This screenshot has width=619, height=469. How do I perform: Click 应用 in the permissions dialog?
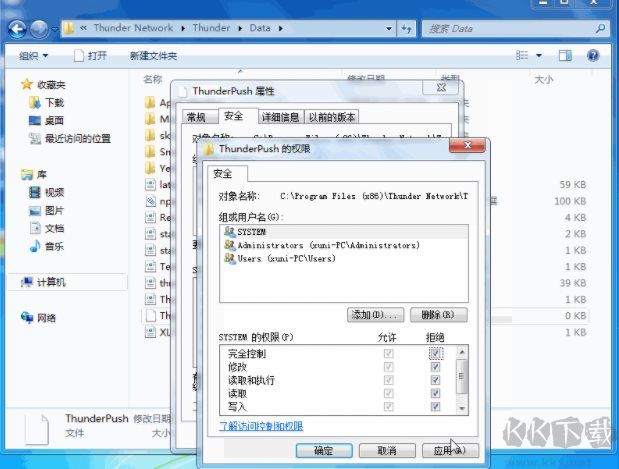click(x=450, y=450)
